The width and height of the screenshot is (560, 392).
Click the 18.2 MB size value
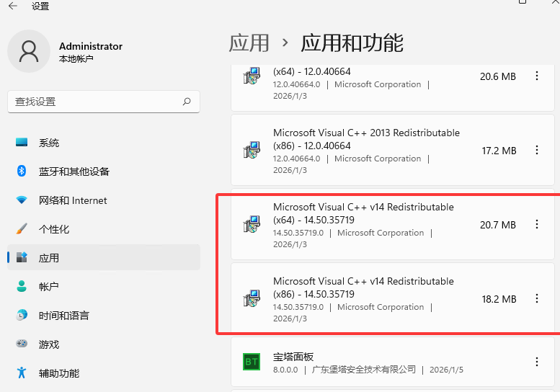(x=499, y=299)
